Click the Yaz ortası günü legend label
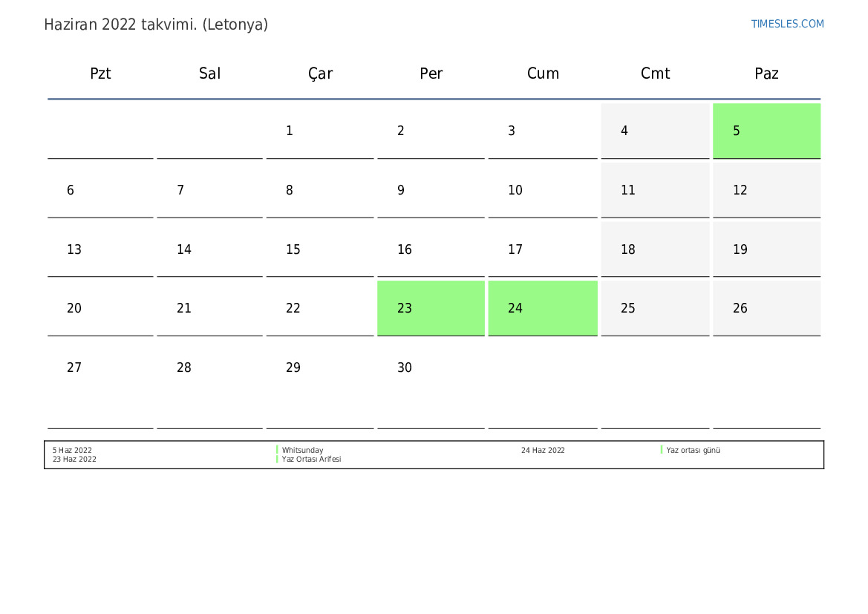This screenshot has height=614, width=868. [693, 450]
